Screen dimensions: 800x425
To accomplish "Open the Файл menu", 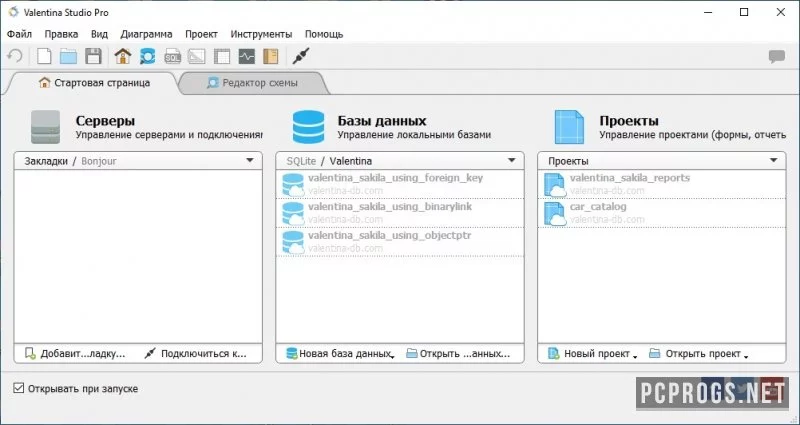I will [19, 34].
